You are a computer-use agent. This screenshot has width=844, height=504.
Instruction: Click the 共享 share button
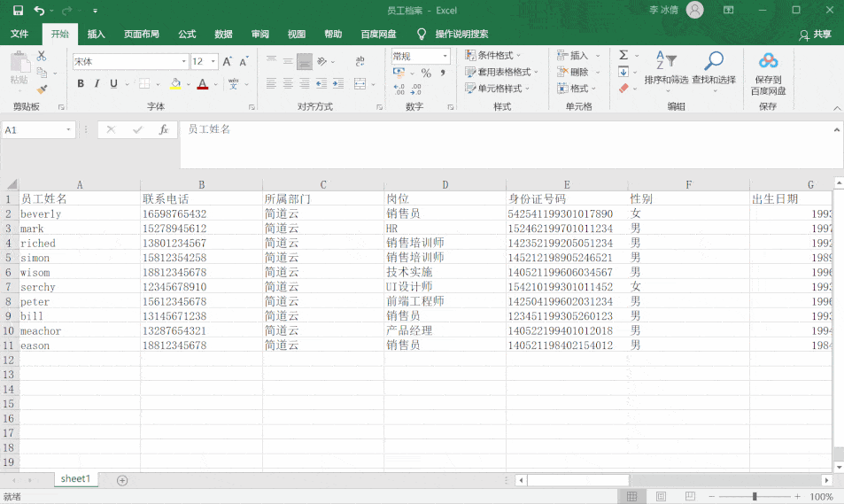tap(815, 35)
